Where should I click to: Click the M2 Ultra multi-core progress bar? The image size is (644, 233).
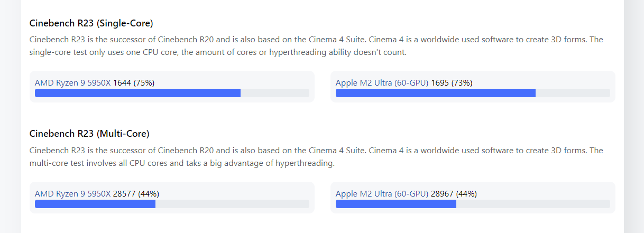[473, 204]
